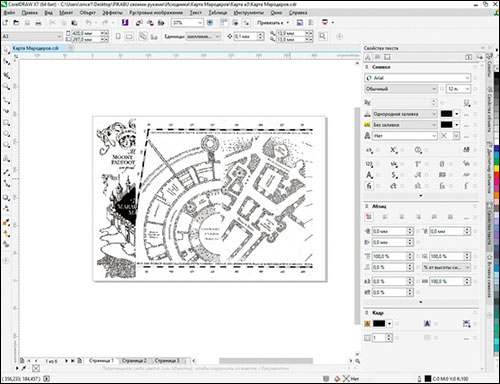Select the Zoom tool in the toolbox
This screenshot has width=500, height=384.
pos(6,87)
